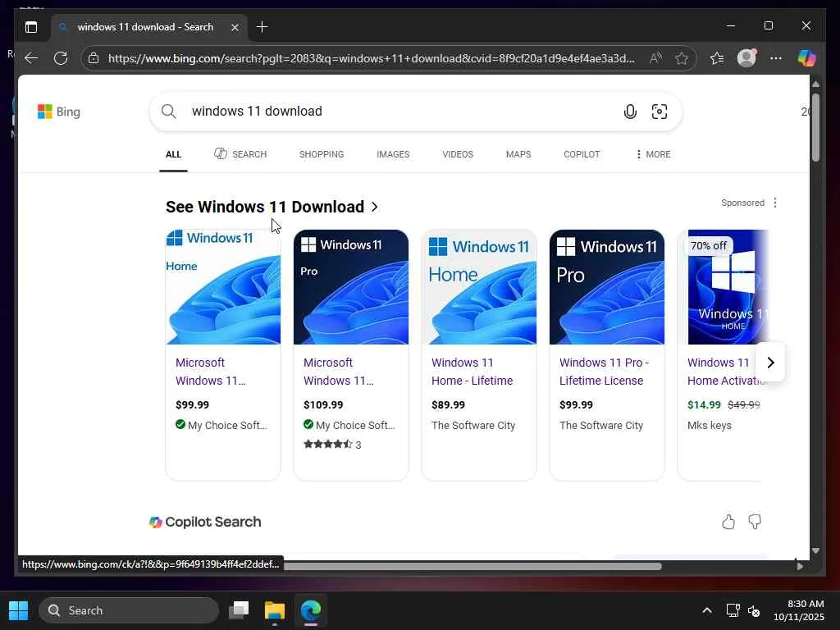840x630 pixels.
Task: Open visual search camera icon
Action: point(660,112)
